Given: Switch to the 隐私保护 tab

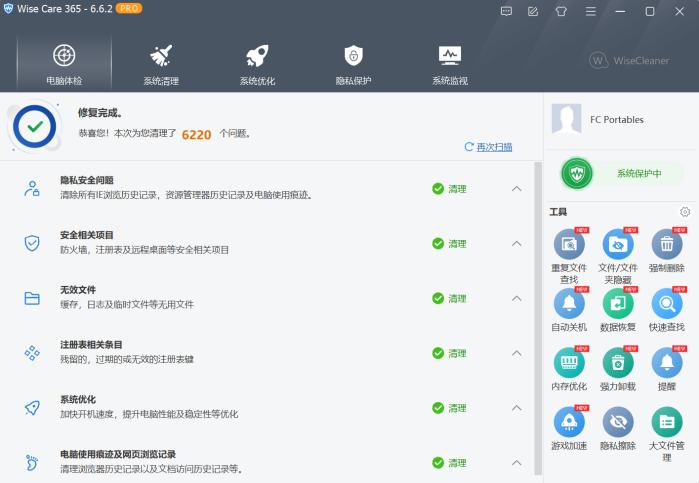Looking at the screenshot, I should (354, 64).
